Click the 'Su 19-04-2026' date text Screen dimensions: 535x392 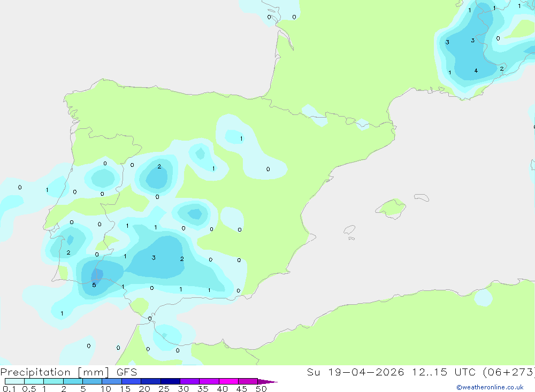(356, 372)
